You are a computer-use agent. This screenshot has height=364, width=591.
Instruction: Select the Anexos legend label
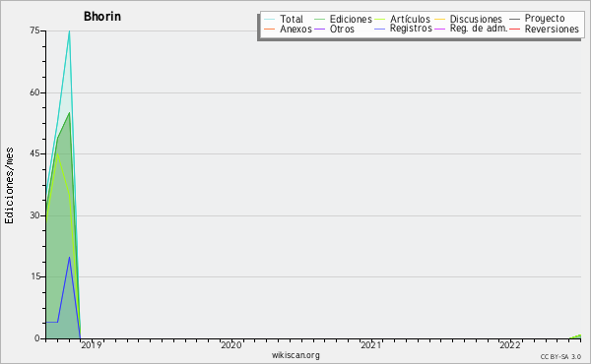pos(295,29)
